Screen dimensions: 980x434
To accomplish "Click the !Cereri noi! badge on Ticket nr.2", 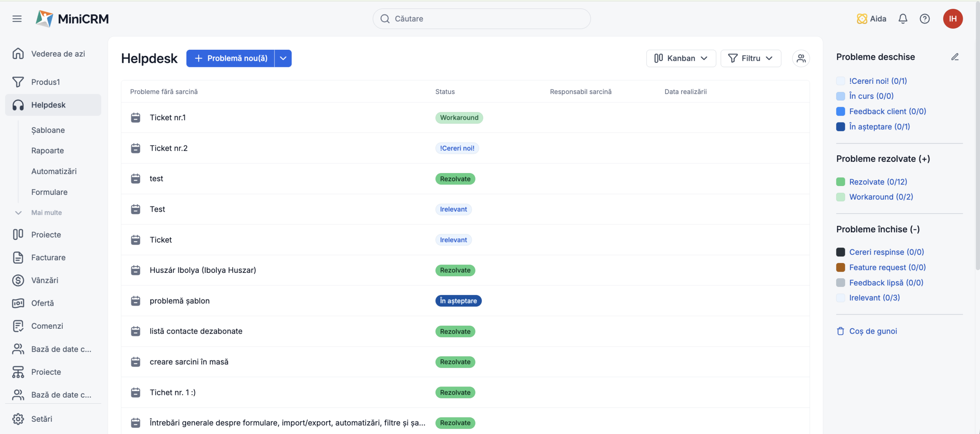I will [x=457, y=148].
